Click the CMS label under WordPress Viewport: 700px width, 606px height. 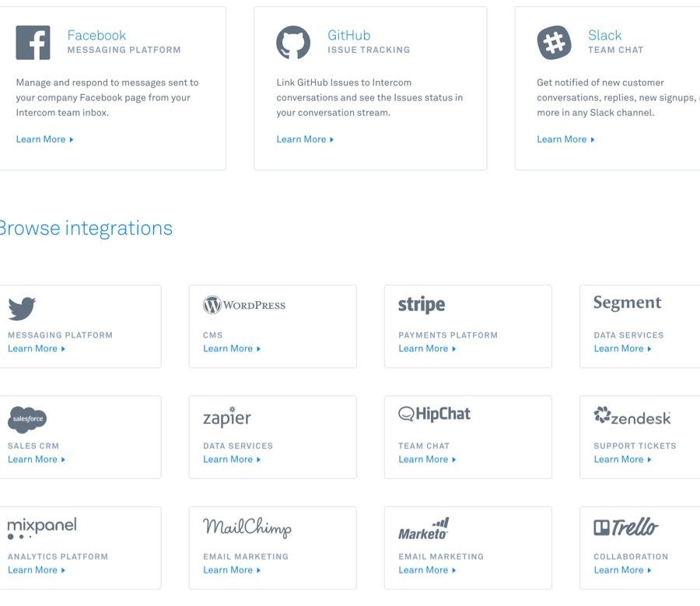coord(212,335)
